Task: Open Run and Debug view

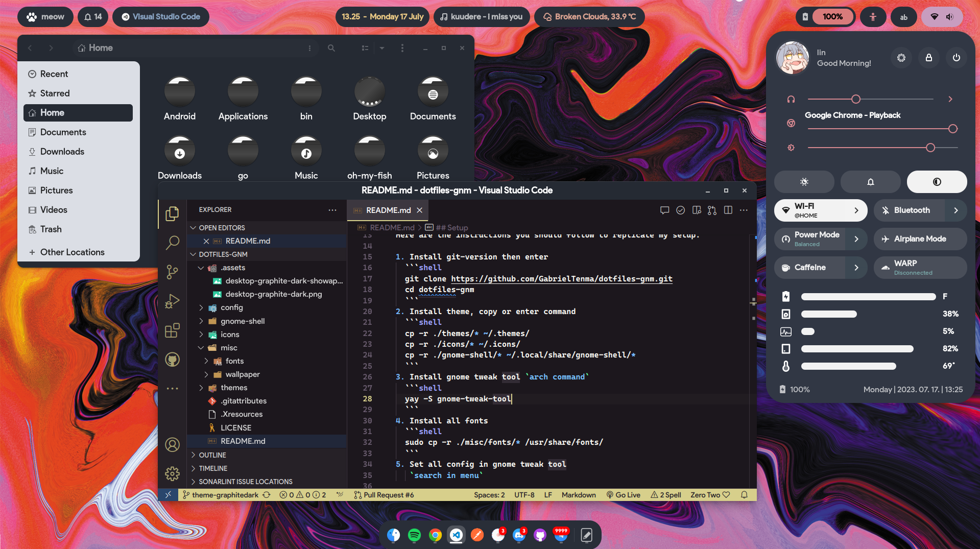Action: click(172, 301)
